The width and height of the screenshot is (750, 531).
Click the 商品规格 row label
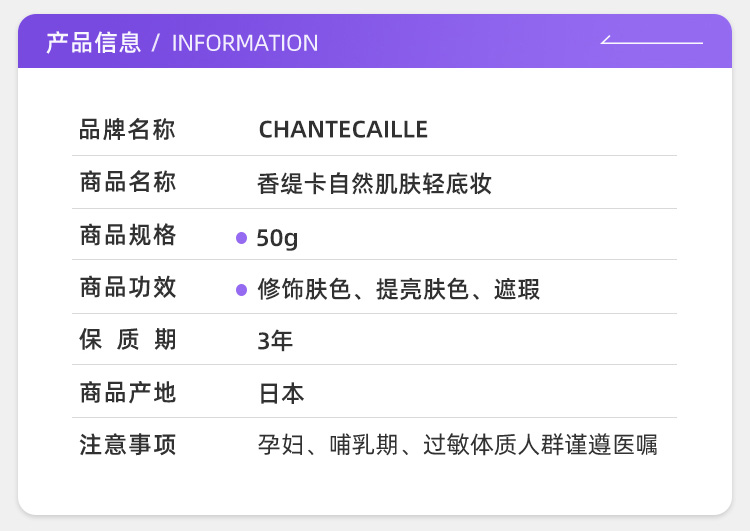128,236
